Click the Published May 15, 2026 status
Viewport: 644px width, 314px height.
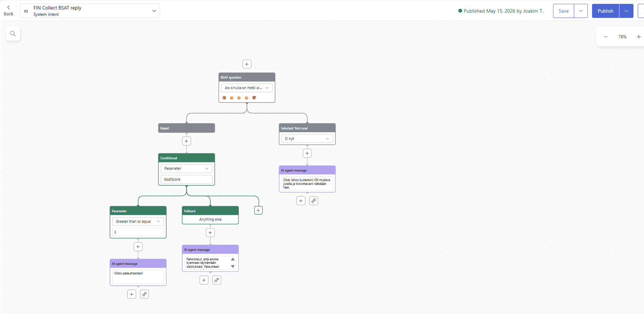click(501, 11)
